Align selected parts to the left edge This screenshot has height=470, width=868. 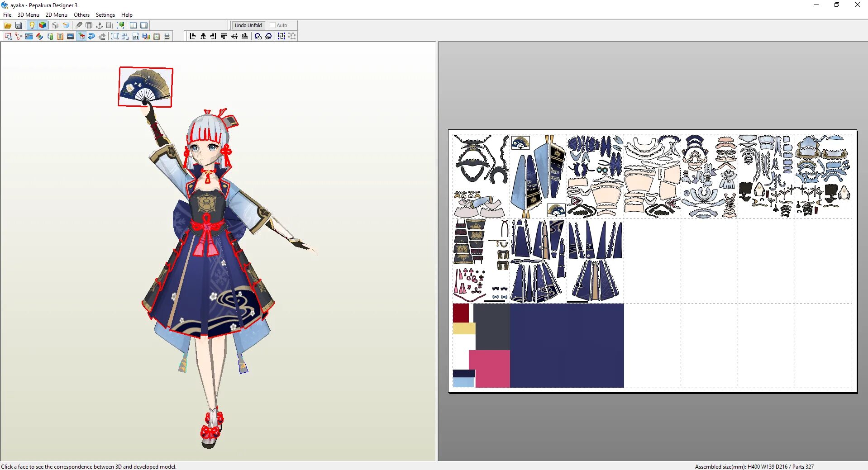pyautogui.click(x=193, y=36)
